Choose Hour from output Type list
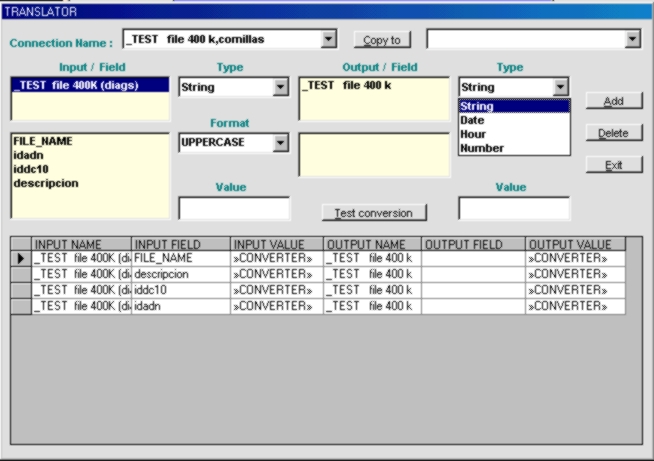 click(x=473, y=134)
